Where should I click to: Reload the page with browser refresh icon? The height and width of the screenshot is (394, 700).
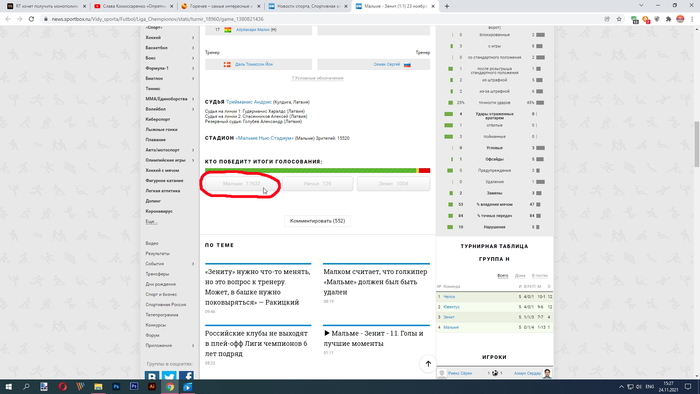31,19
